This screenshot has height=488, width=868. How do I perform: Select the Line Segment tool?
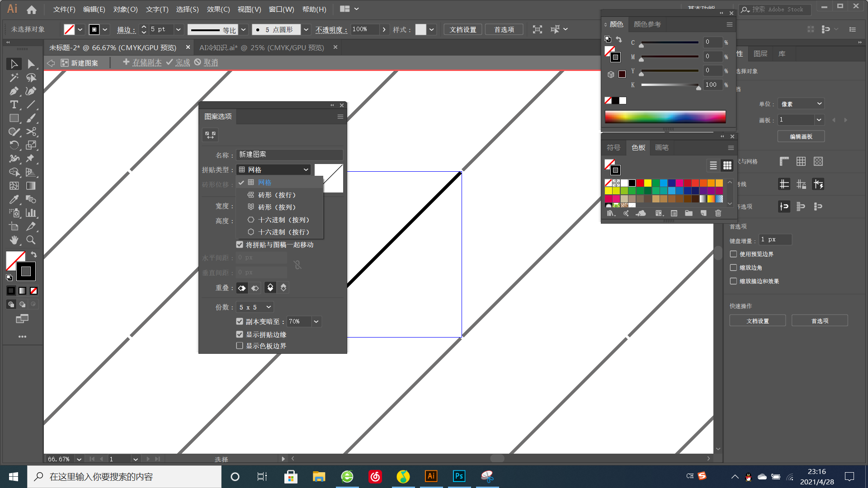point(31,105)
